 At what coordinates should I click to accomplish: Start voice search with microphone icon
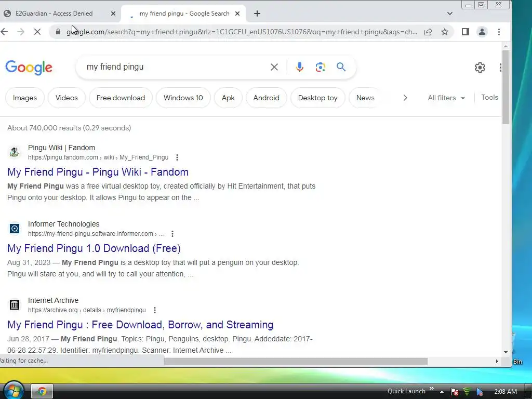pos(299,67)
